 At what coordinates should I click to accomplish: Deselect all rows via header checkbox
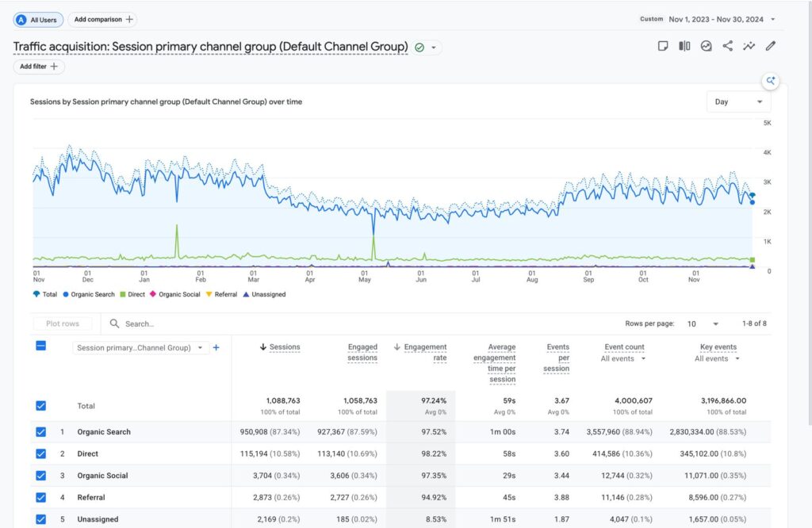pos(41,346)
